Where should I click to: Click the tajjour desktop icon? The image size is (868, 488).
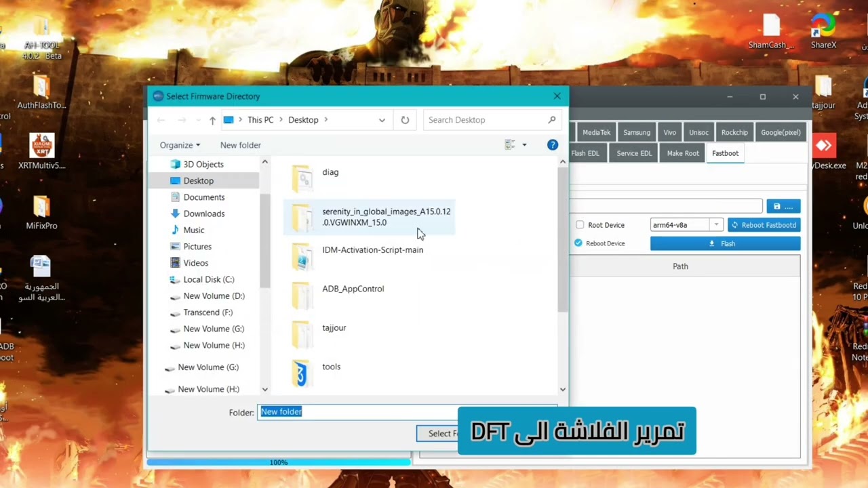pos(823,91)
